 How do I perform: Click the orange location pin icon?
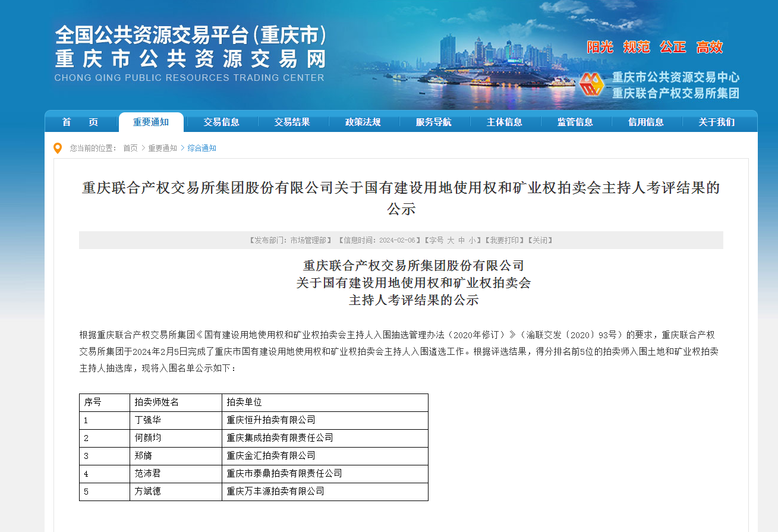click(58, 148)
